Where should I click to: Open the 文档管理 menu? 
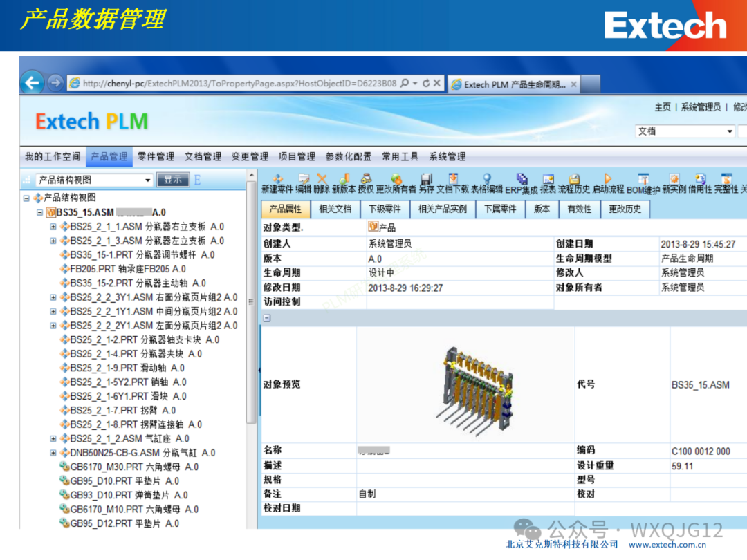203,156
